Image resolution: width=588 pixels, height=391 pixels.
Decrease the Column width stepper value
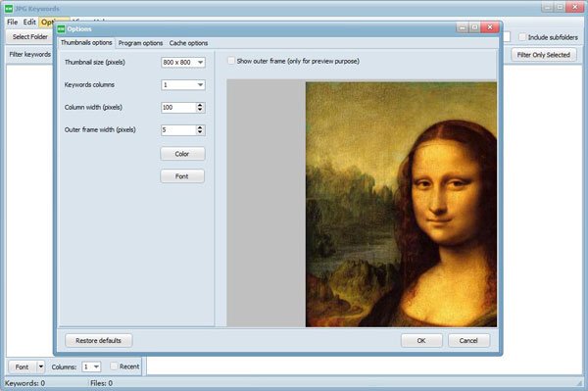click(x=200, y=110)
